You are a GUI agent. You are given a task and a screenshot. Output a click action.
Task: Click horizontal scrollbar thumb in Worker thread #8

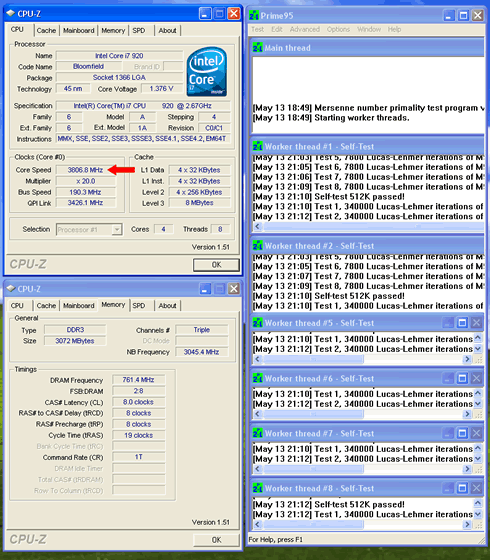pyautogui.click(x=313, y=524)
